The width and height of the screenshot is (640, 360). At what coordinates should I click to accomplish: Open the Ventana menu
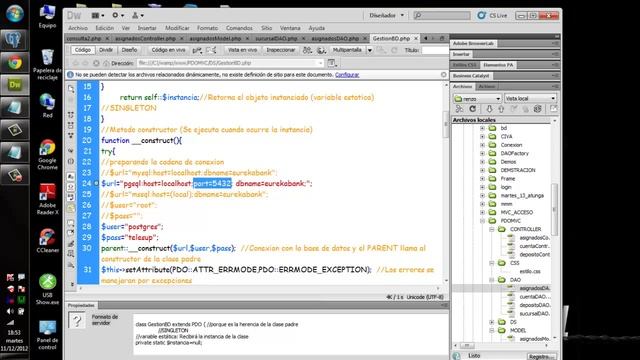point(290,28)
